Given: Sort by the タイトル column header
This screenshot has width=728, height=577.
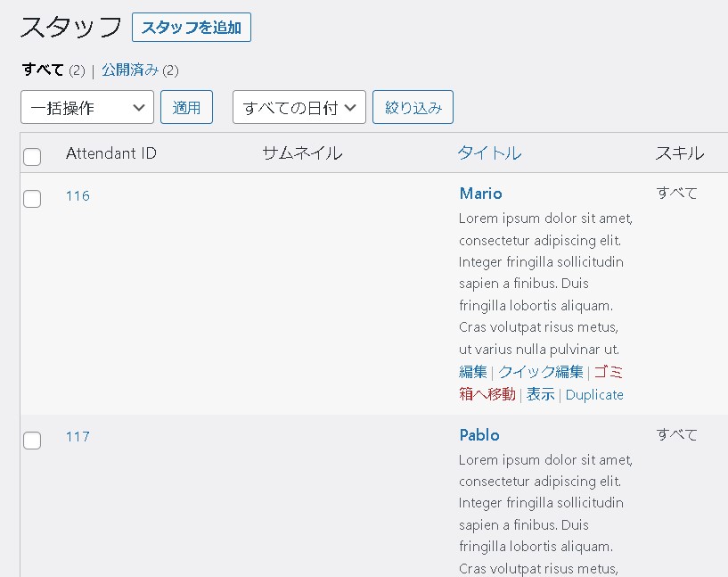Looking at the screenshot, I should coord(489,153).
